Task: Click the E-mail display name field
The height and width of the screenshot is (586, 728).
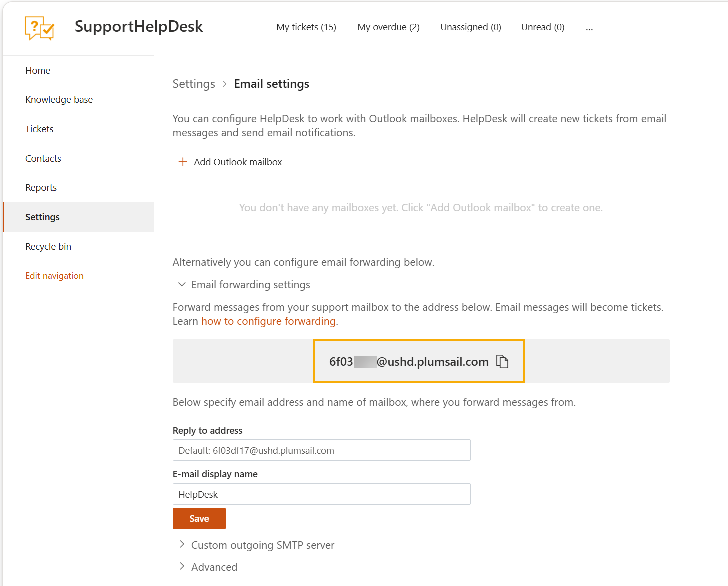Action: pyautogui.click(x=322, y=494)
